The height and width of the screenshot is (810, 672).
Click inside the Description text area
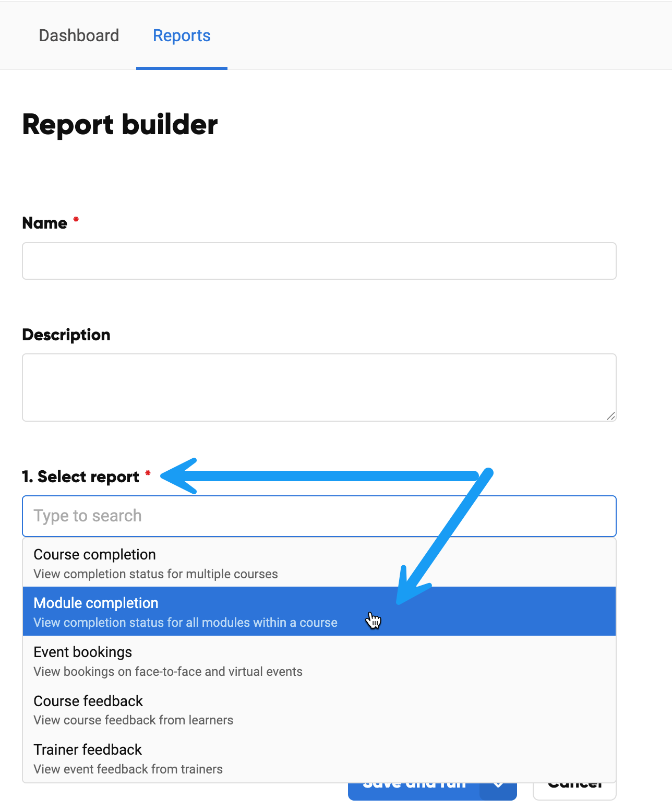tap(318, 386)
